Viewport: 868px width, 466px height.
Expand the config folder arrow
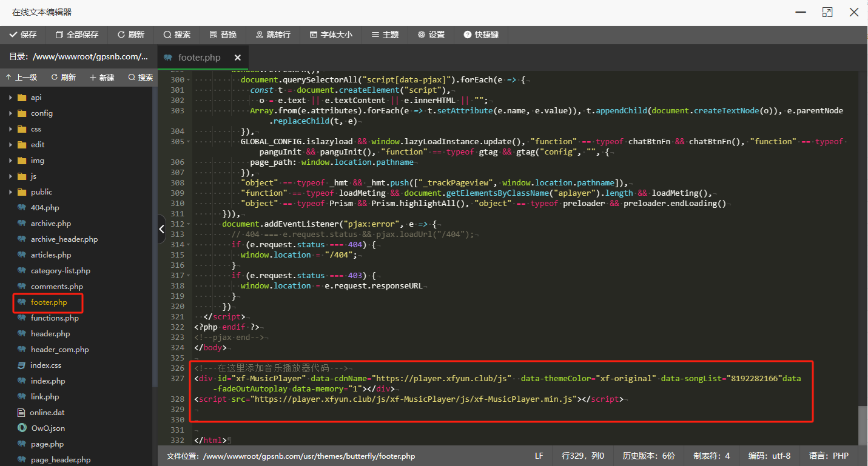(x=10, y=113)
